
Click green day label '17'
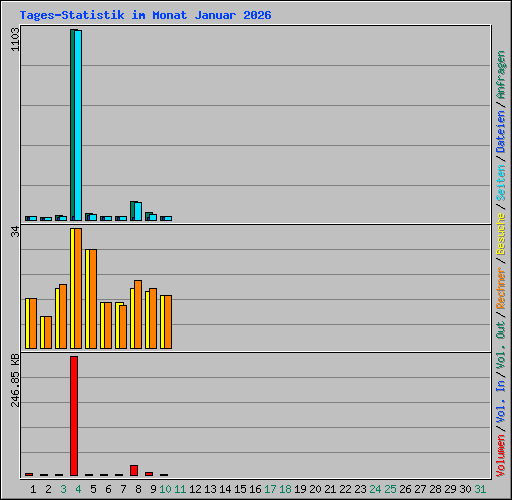(x=270, y=489)
